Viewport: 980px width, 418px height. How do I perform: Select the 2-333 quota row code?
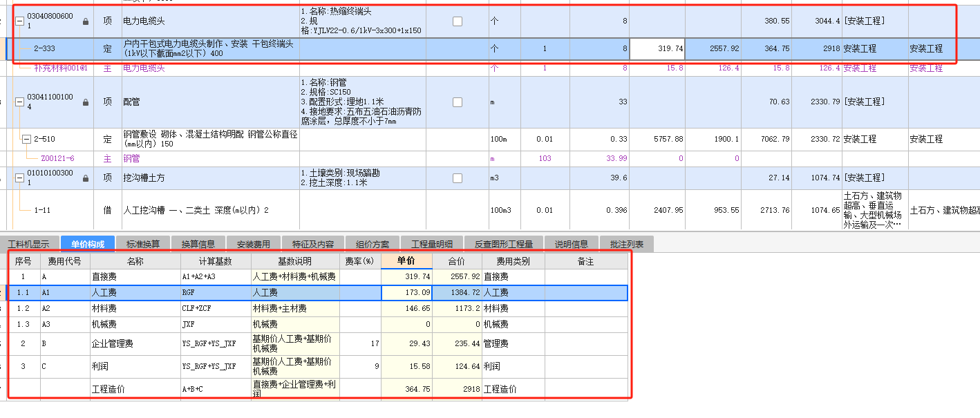click(x=45, y=49)
